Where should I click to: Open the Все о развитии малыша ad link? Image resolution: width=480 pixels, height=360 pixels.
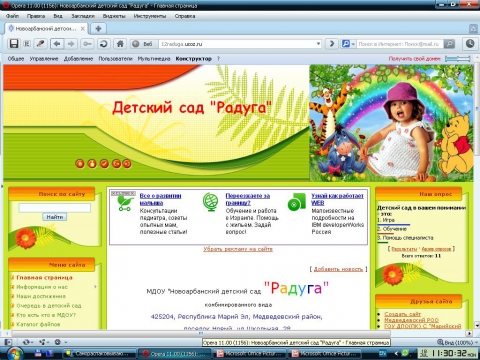pos(160,199)
